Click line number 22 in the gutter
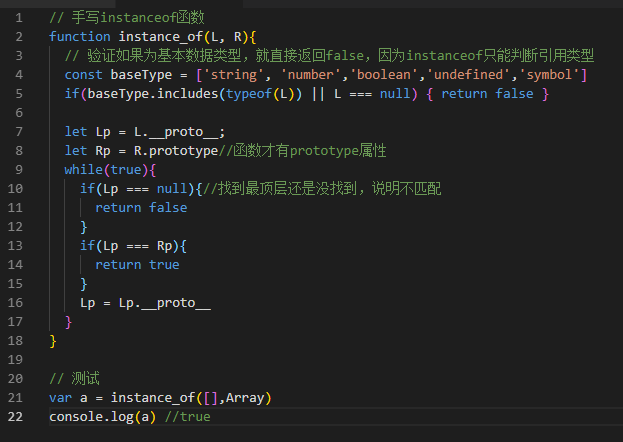This screenshot has height=442, width=623. [x=15, y=417]
